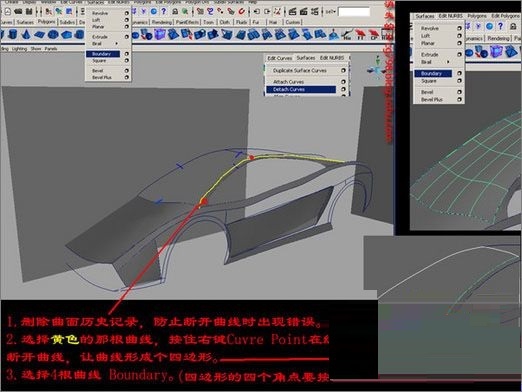Choose Duplicate Surface Curves menu item
This screenshot has width=522, height=392.
pyautogui.click(x=299, y=71)
